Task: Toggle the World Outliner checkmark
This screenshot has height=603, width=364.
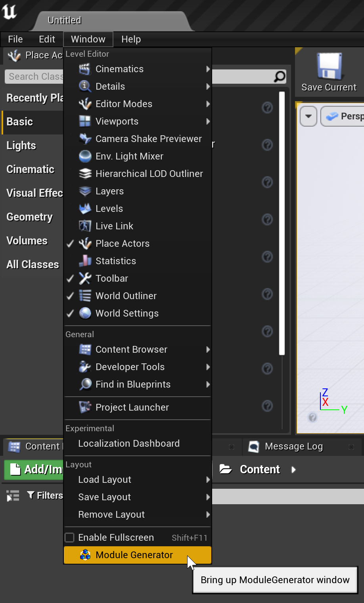Action: tap(70, 296)
